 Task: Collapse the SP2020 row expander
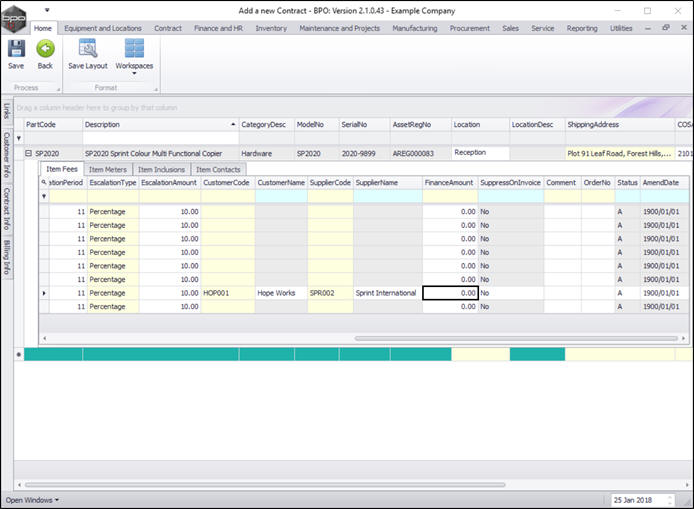coord(28,153)
